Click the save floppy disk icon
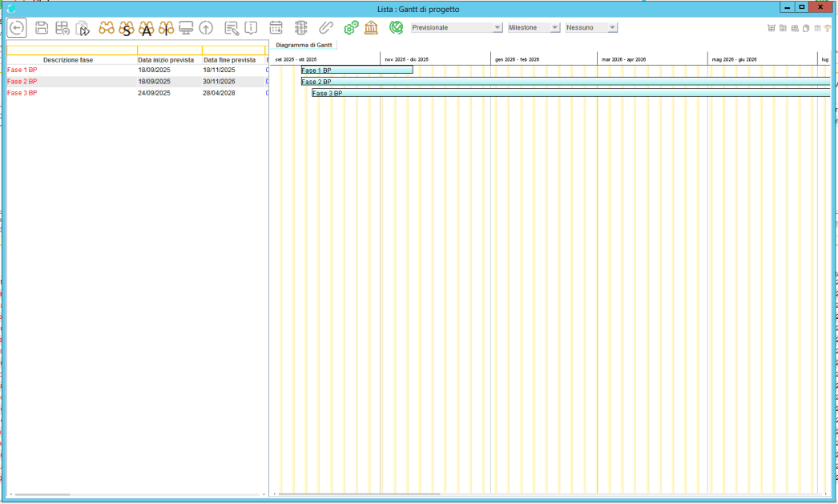838x504 pixels. pyautogui.click(x=42, y=28)
